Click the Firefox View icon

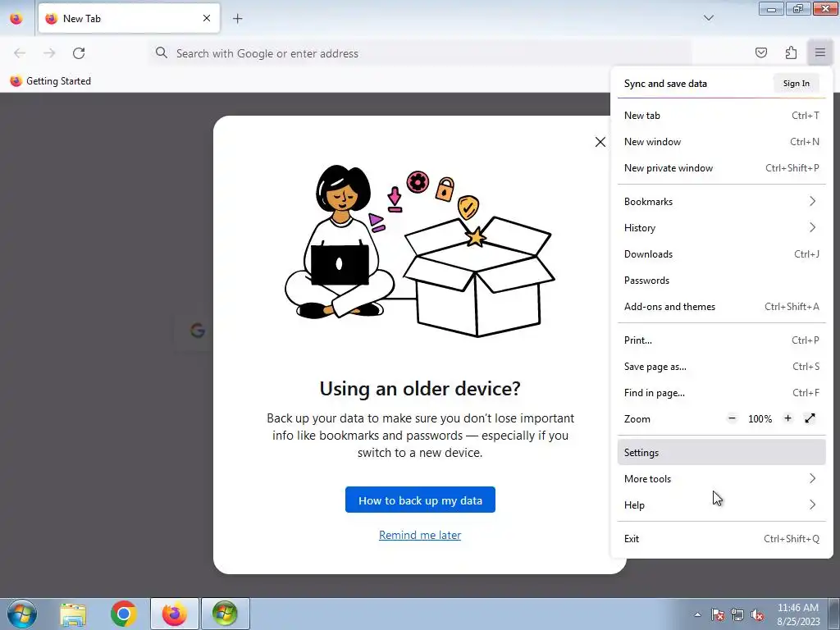pos(16,19)
